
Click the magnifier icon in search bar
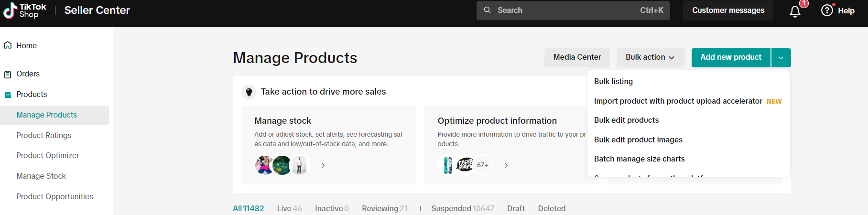pos(487,10)
